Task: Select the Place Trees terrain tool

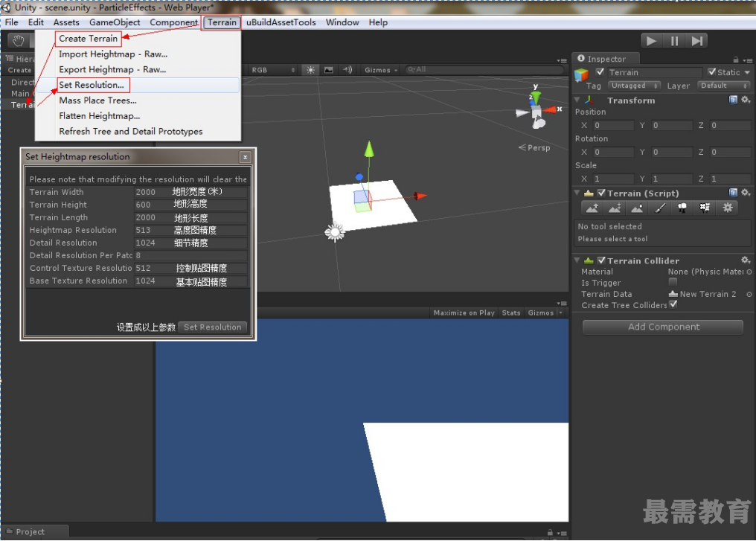Action: pyautogui.click(x=682, y=208)
